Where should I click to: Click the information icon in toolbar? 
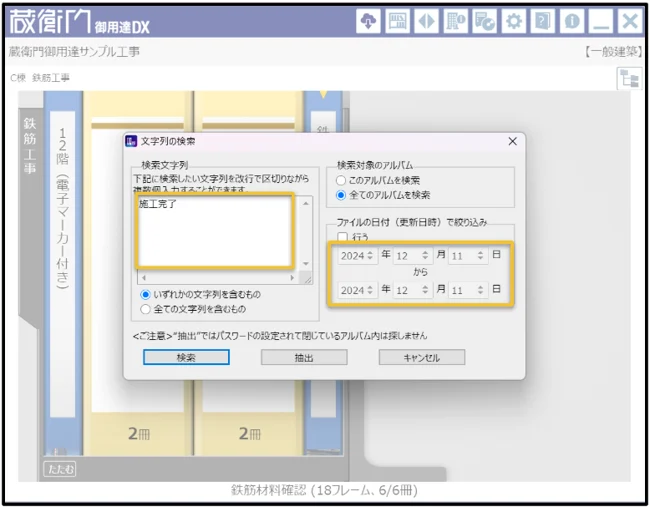point(571,21)
